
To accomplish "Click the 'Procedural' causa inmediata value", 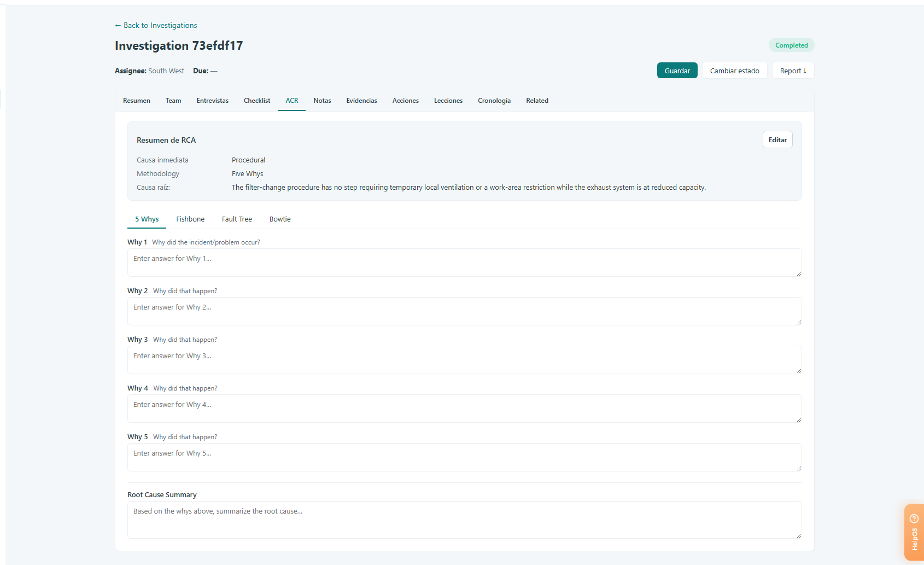I will [248, 160].
